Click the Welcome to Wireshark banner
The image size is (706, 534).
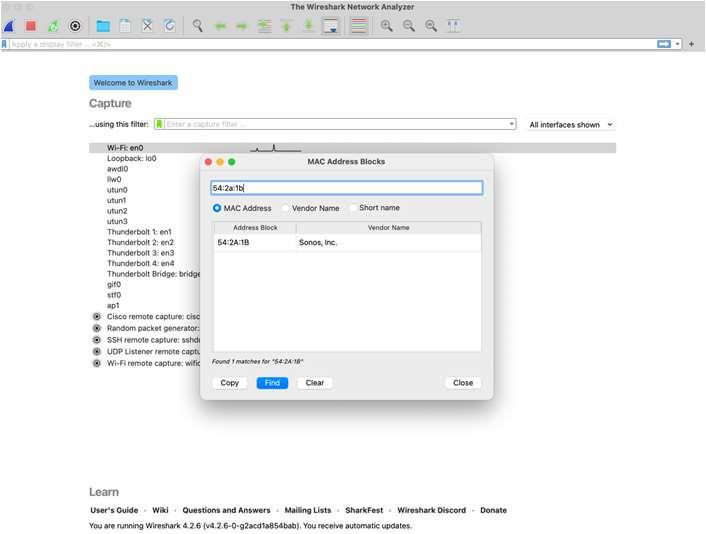(133, 83)
